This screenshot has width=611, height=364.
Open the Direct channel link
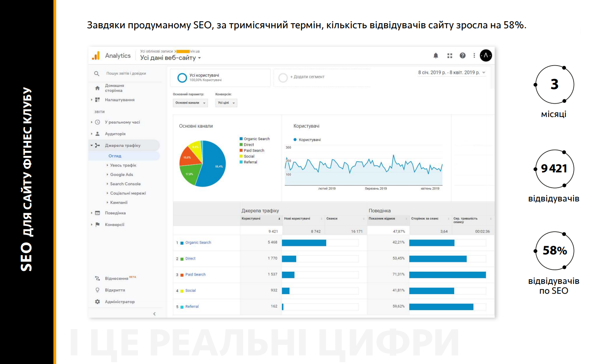pyautogui.click(x=190, y=259)
